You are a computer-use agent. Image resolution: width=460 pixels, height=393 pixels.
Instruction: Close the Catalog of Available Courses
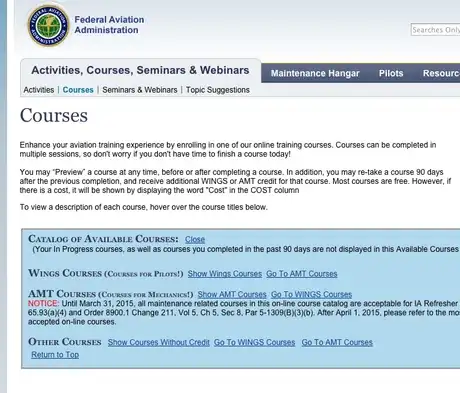[195, 239]
